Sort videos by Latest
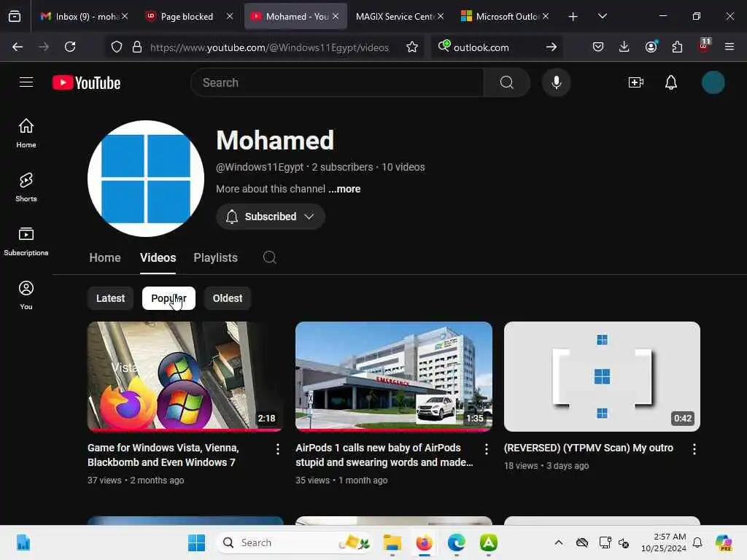 111,298
